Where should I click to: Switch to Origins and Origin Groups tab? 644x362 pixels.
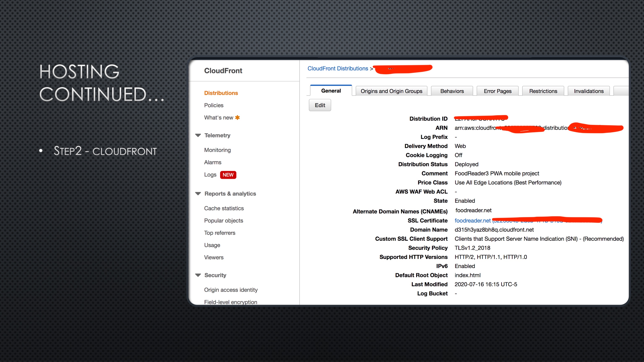point(391,91)
